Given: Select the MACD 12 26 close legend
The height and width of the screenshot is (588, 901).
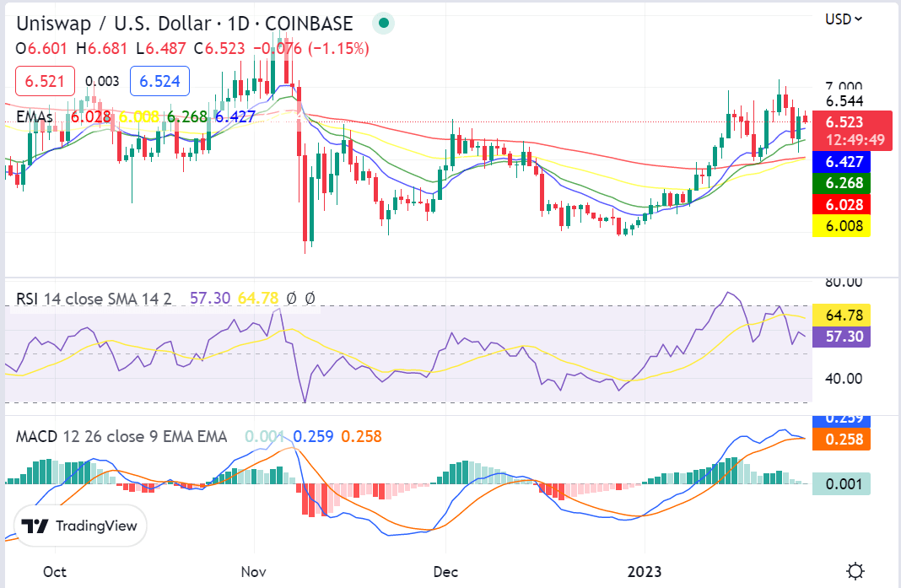Looking at the screenshot, I should (x=121, y=437).
